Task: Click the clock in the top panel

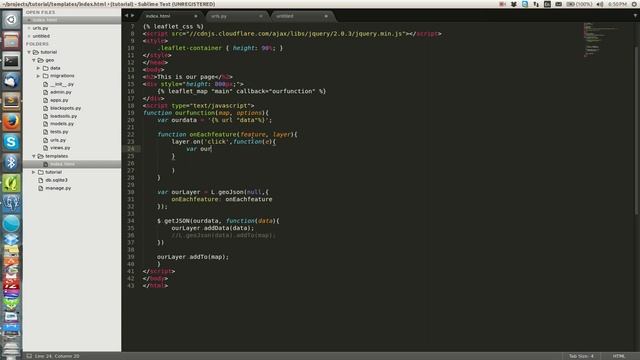Action: [617, 4]
